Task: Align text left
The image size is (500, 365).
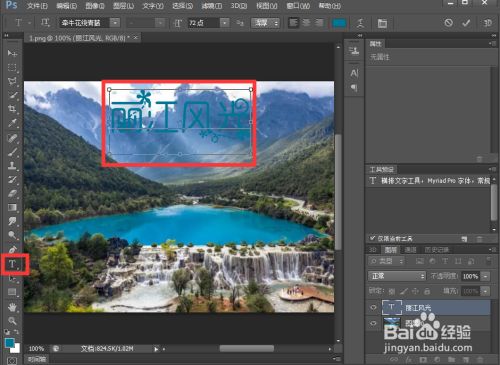Action: 293,23
